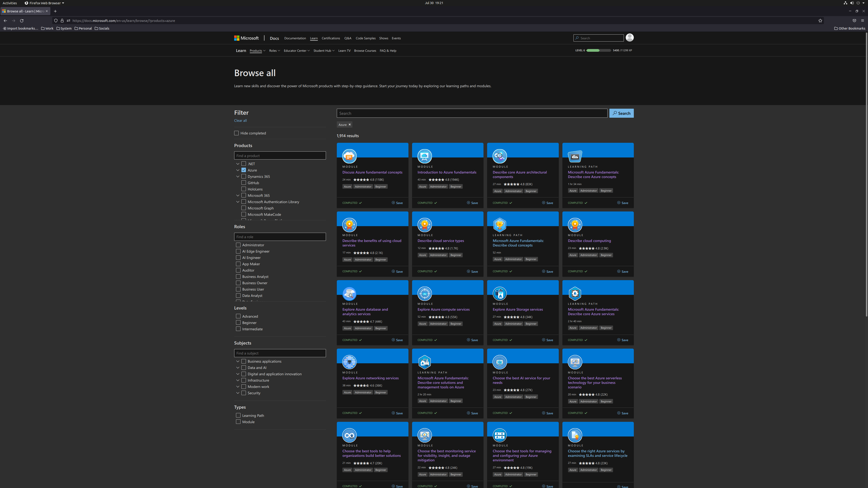Enable the AI Engineer role filter
The image size is (868, 488).
coord(238,258)
